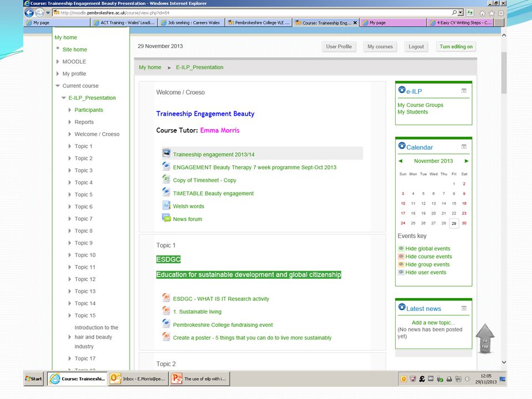
Task: Click the Traineeship engagement 2013/14 resource icon
Action: (x=166, y=153)
